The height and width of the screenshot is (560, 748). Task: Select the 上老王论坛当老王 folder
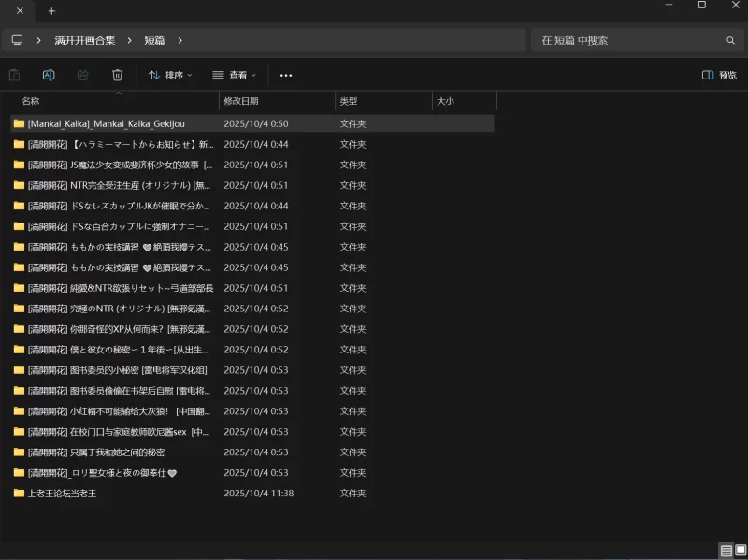62,493
